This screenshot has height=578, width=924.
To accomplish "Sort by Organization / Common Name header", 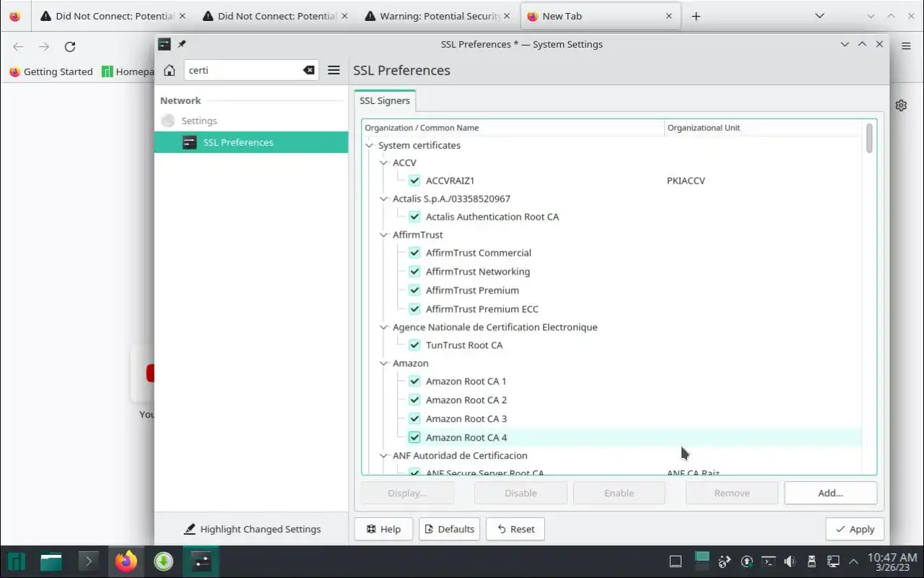I will [x=513, y=128].
